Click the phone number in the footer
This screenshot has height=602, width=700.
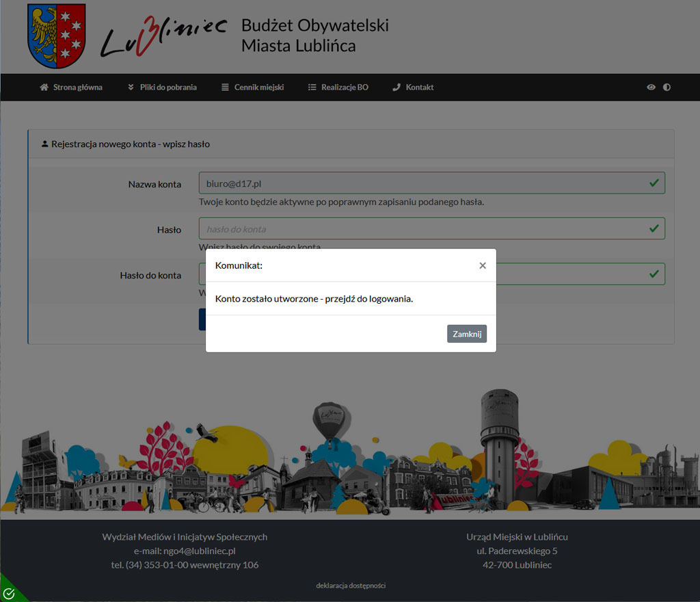pos(185,565)
